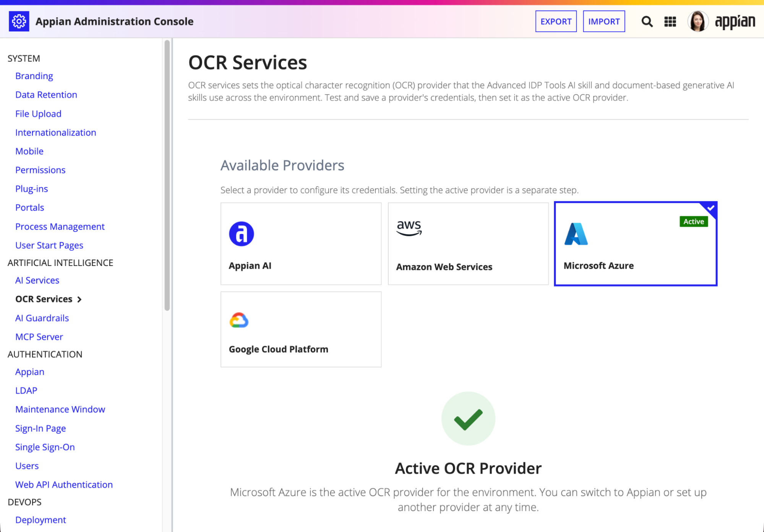Choose the Google Cloud Platform card

pyautogui.click(x=301, y=329)
